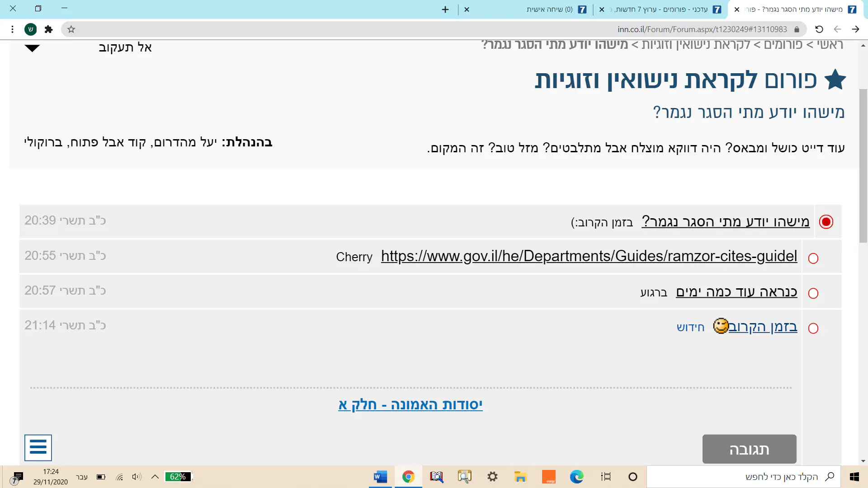The height and width of the screenshot is (488, 868).
Task: Open Chrome three-dot menu
Action: [12, 29]
